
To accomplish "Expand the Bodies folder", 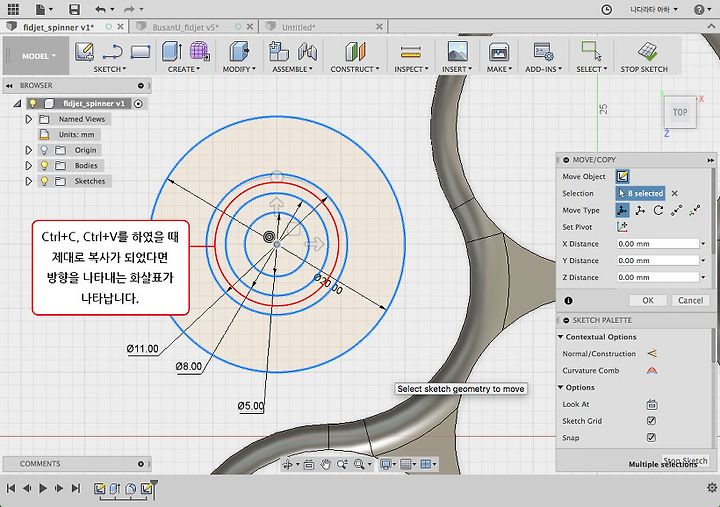I will (x=28, y=165).
